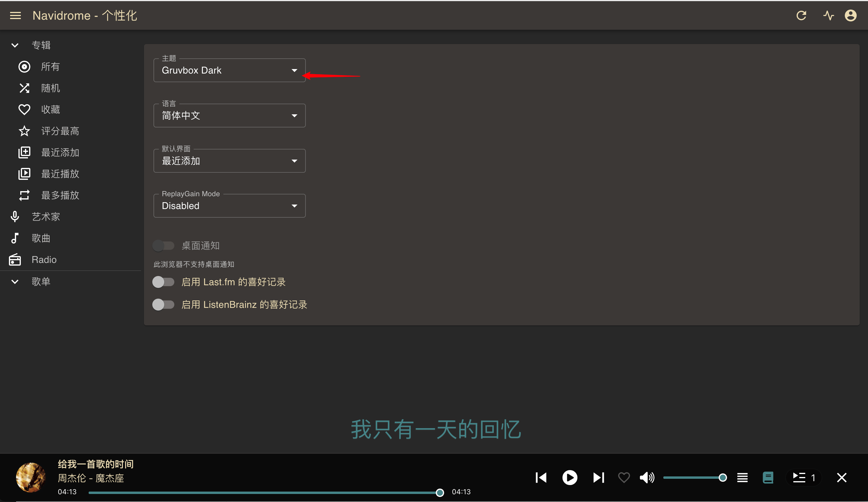Click the 此浏览器不支持桌面通知 notice
868x502 pixels.
click(x=194, y=264)
